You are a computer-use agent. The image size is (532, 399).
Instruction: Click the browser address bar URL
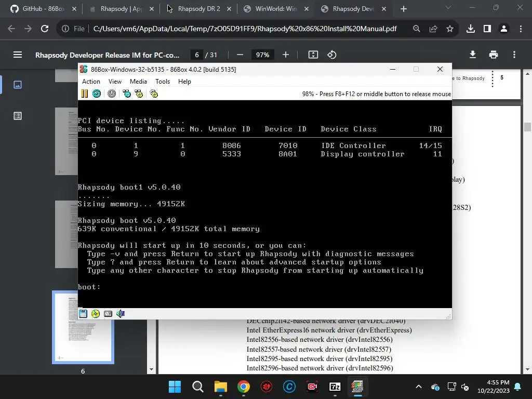pyautogui.click(x=245, y=29)
